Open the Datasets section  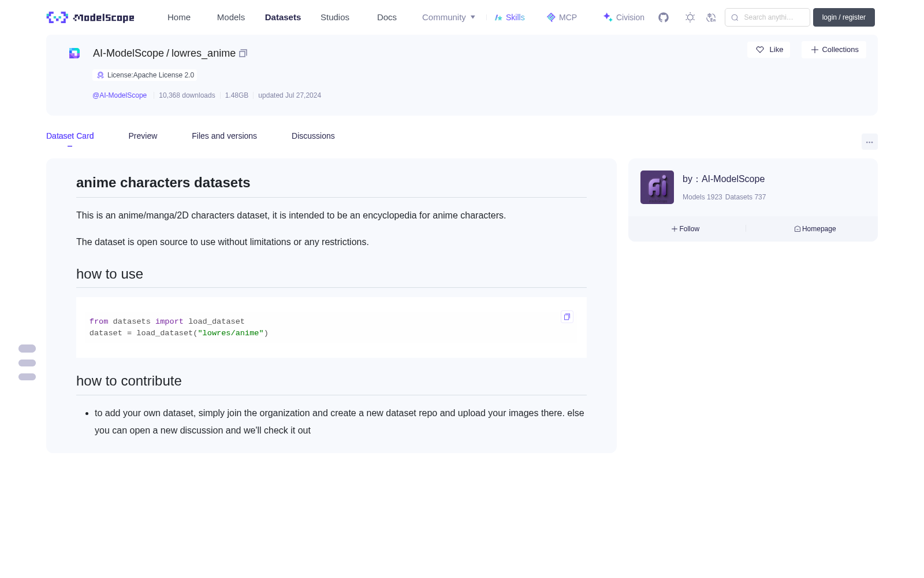[x=283, y=17]
